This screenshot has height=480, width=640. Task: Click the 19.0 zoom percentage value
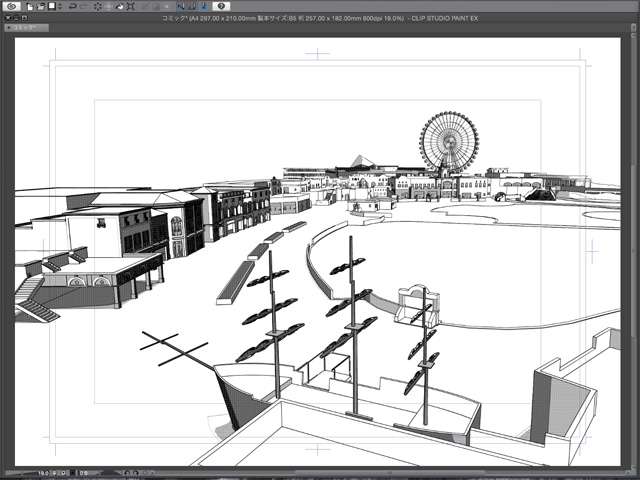[43, 473]
